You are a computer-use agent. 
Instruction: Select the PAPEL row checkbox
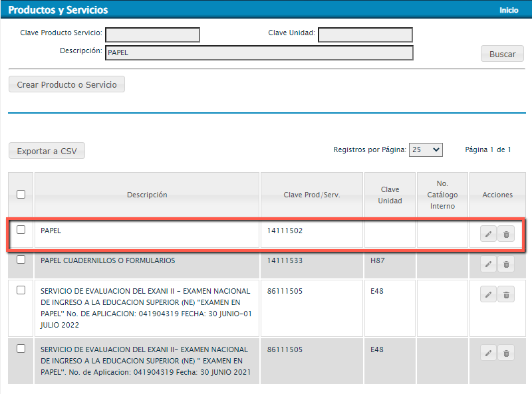[x=21, y=230]
